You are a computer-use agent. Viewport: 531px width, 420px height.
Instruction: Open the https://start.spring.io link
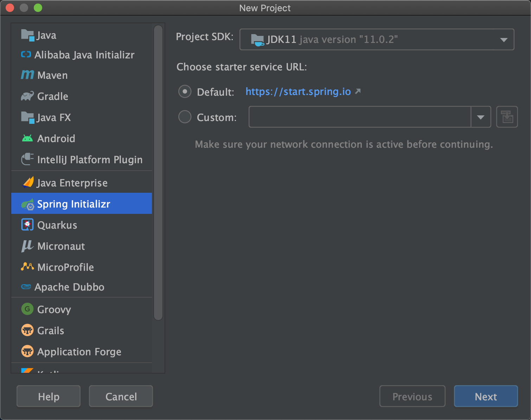click(298, 91)
